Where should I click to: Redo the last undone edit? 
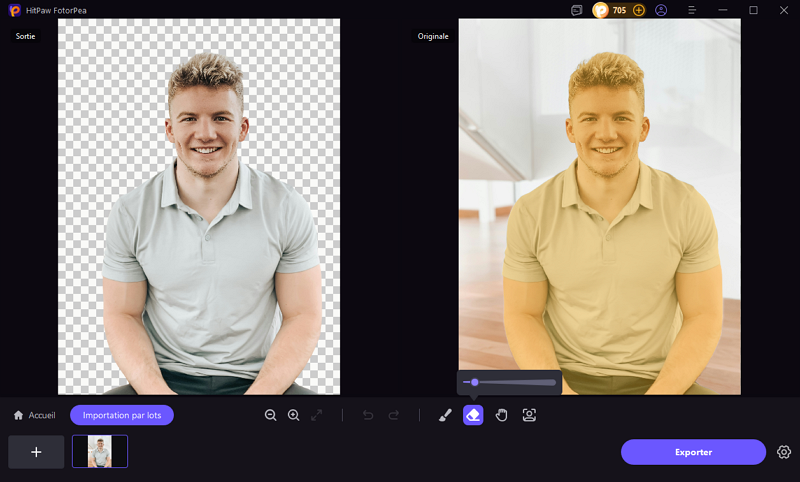[x=393, y=415]
